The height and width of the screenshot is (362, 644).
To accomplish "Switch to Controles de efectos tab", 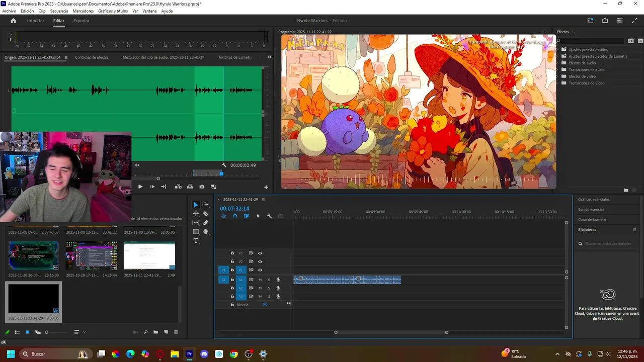I will [x=92, y=57].
